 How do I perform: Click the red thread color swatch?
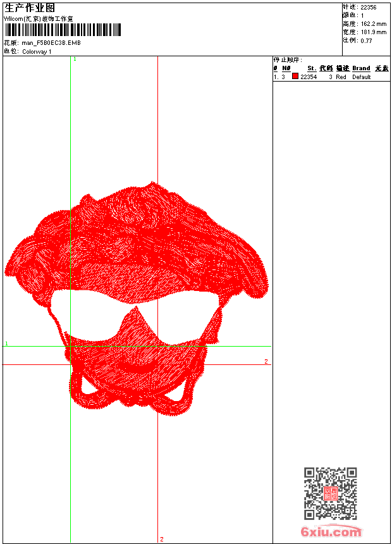point(295,77)
